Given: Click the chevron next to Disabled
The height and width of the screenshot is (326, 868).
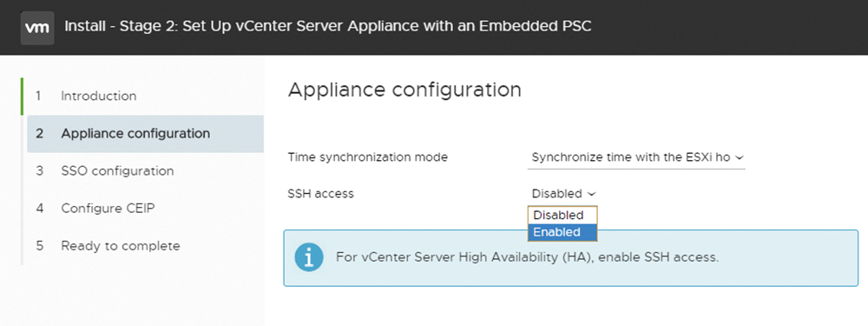Looking at the screenshot, I should [x=591, y=194].
